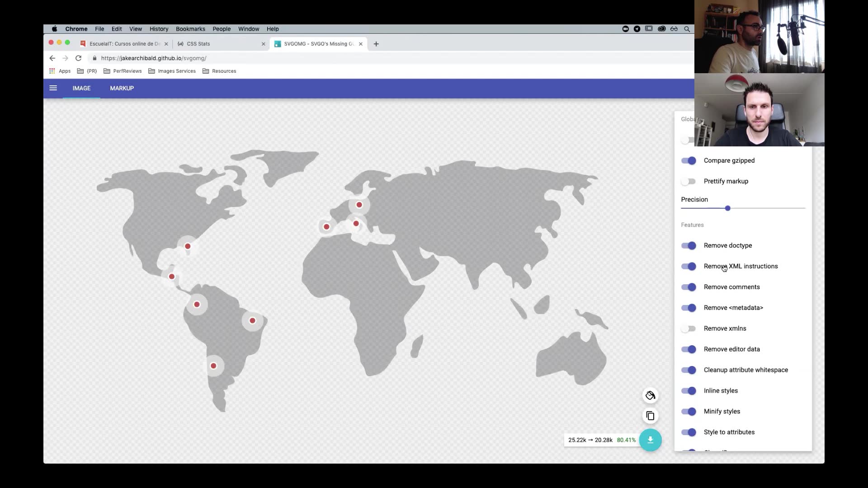Disable the Inline styles toggle
868x488 pixels.
689,390
